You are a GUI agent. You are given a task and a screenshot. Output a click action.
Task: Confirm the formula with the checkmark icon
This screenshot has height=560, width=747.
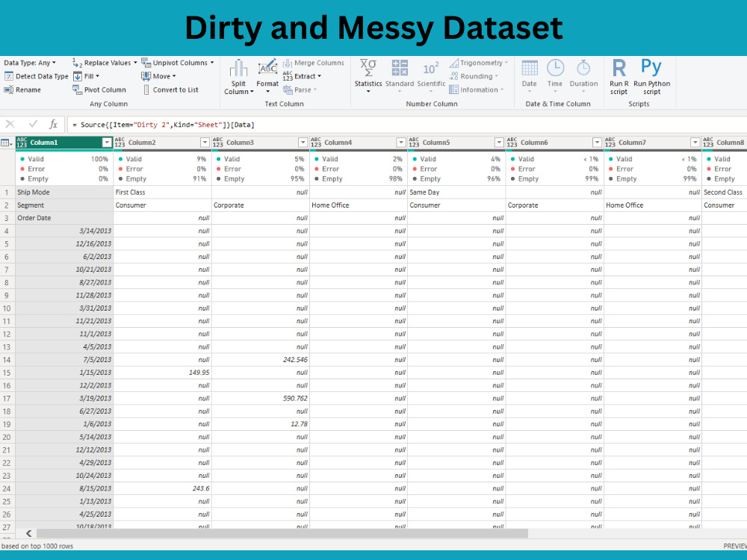click(33, 124)
